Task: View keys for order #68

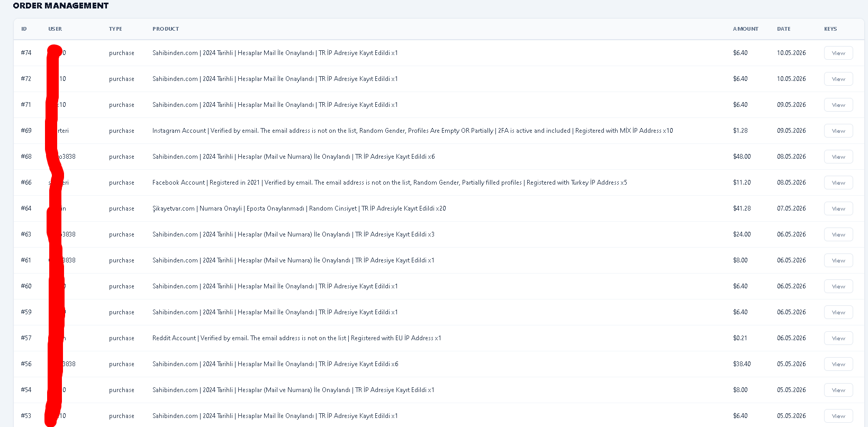Action: click(x=838, y=157)
